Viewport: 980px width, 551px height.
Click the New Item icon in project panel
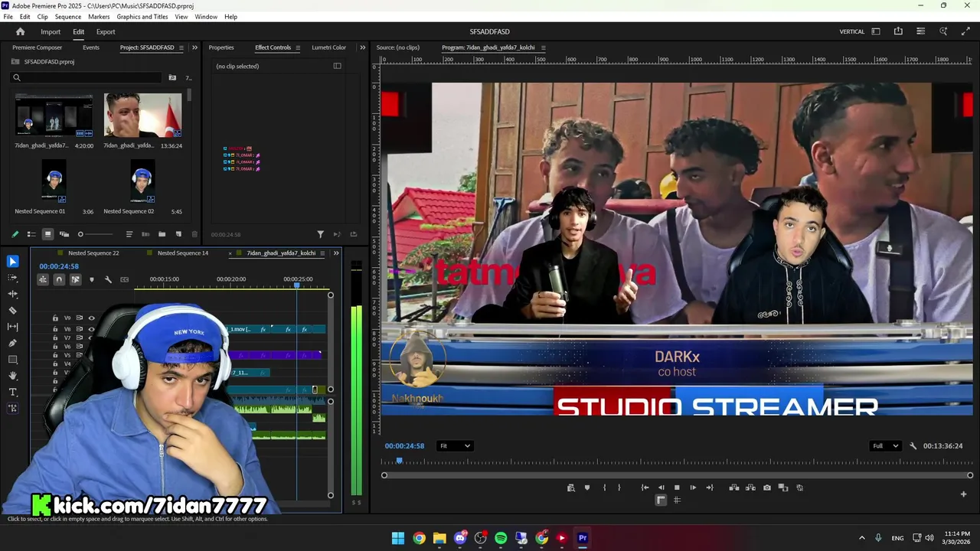pos(178,234)
